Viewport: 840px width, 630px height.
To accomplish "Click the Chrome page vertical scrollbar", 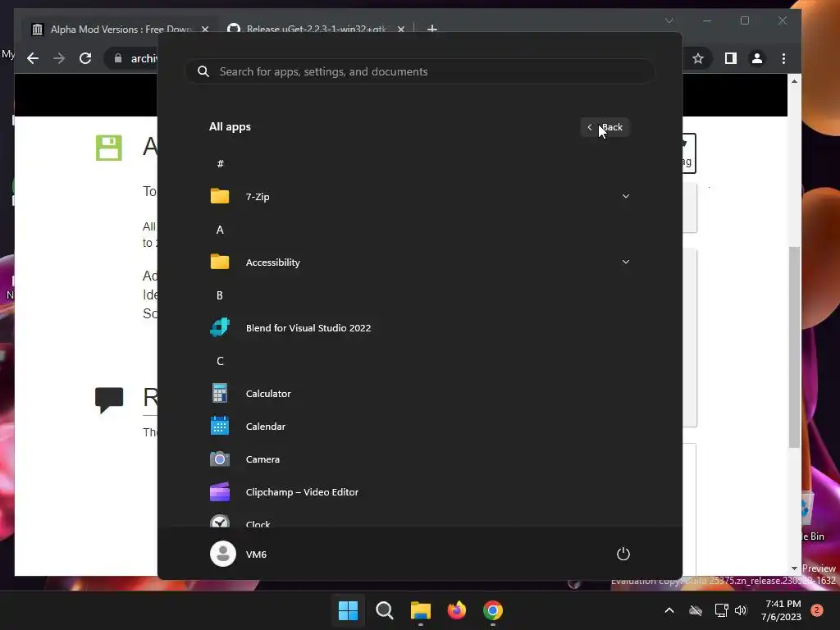I will pos(794,347).
